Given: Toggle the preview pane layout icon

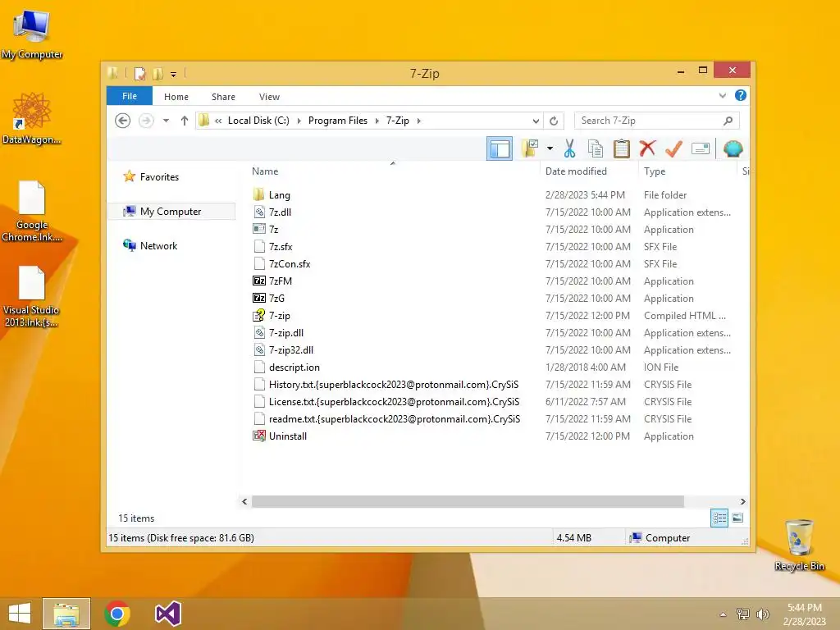Looking at the screenshot, I should point(500,149).
